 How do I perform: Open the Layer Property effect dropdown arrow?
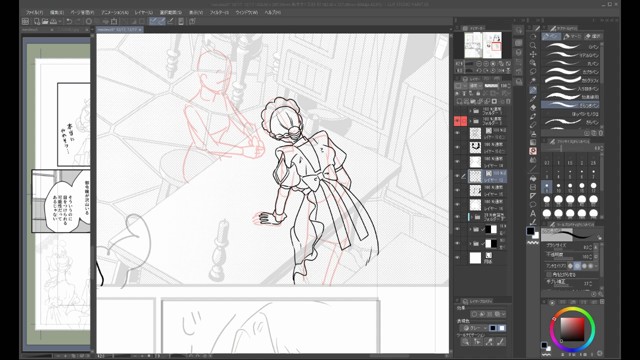(x=504, y=314)
